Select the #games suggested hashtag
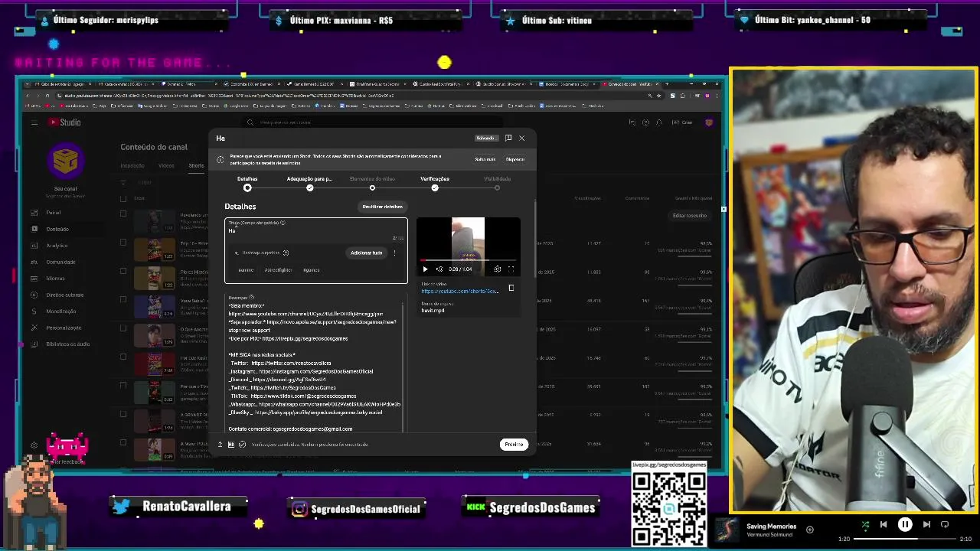Image resolution: width=980 pixels, height=551 pixels. 311,270
